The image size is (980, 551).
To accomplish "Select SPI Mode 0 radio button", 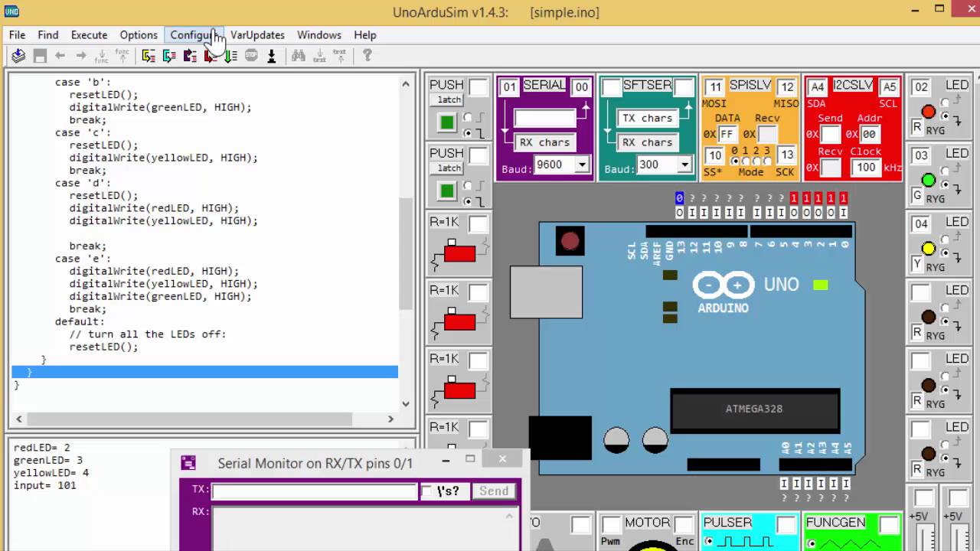I will tap(736, 161).
